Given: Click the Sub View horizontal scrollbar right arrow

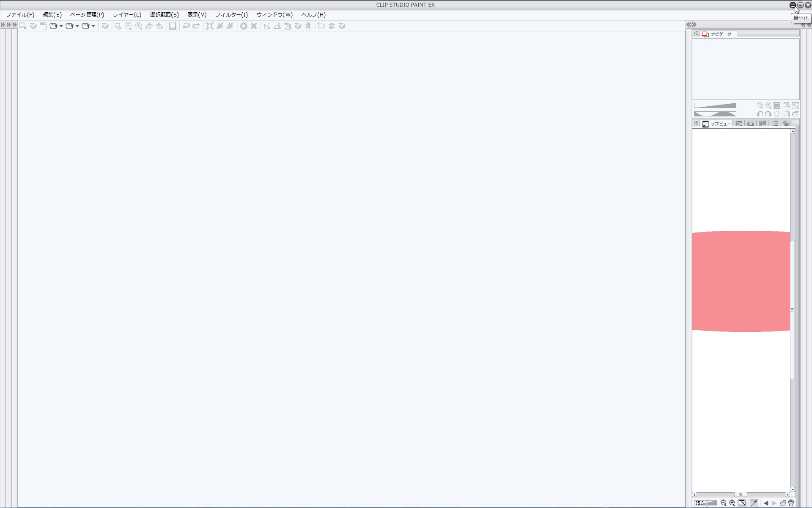Looking at the screenshot, I should 787,494.
